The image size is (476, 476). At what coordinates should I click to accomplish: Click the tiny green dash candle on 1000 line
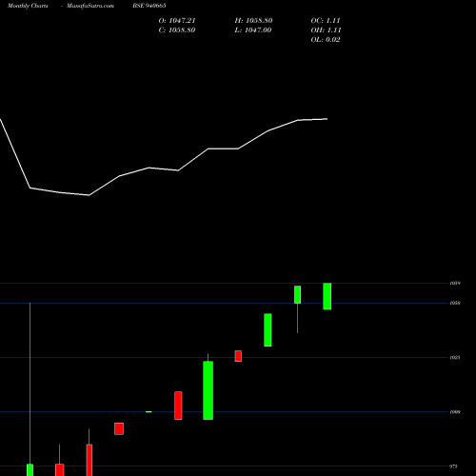tap(149, 412)
